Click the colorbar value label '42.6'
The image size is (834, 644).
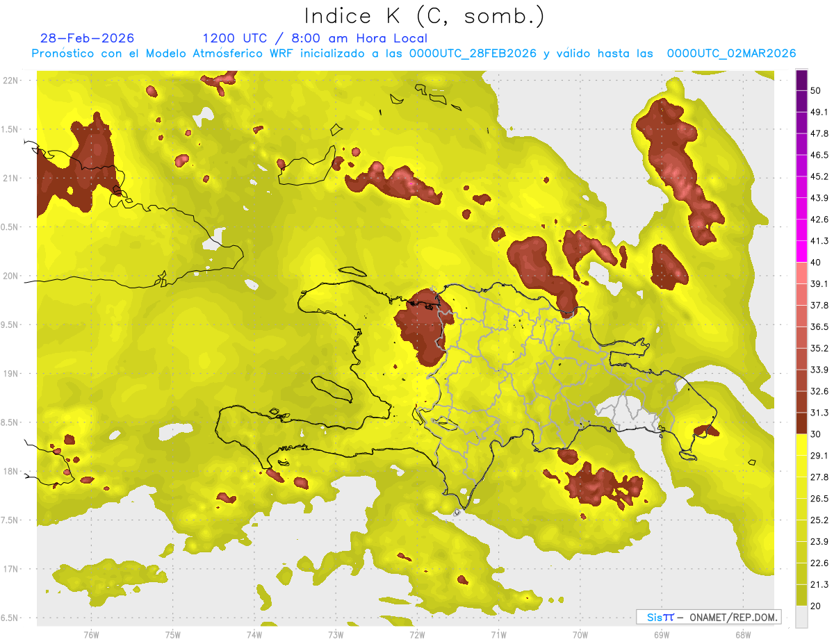coord(819,219)
